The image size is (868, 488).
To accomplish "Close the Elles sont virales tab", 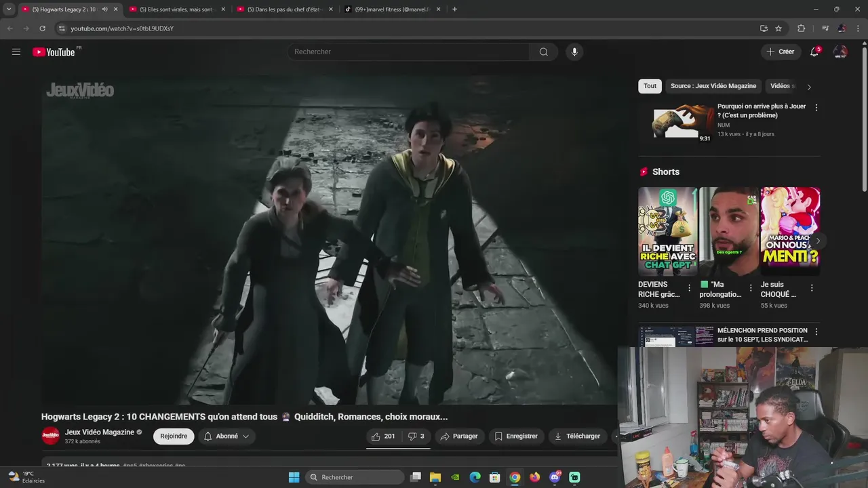I will [223, 9].
